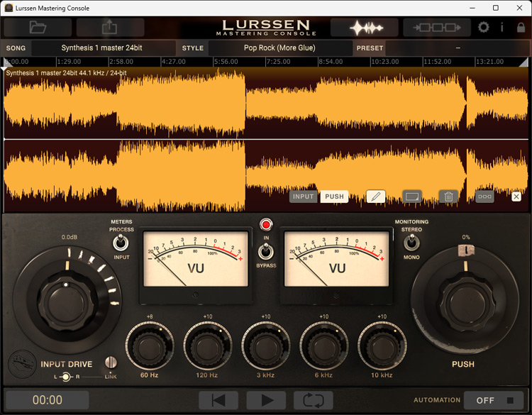Click the 0% push value label
The height and width of the screenshot is (415, 532).
pos(466,237)
